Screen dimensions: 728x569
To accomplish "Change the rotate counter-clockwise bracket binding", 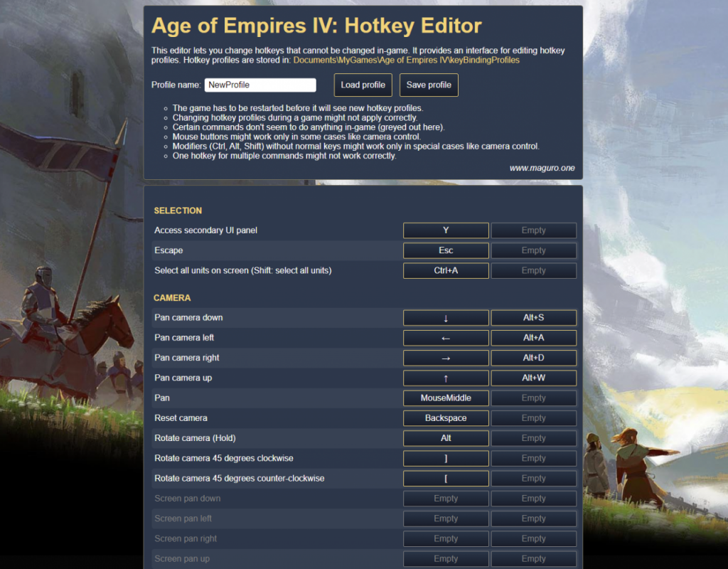I will [446, 478].
